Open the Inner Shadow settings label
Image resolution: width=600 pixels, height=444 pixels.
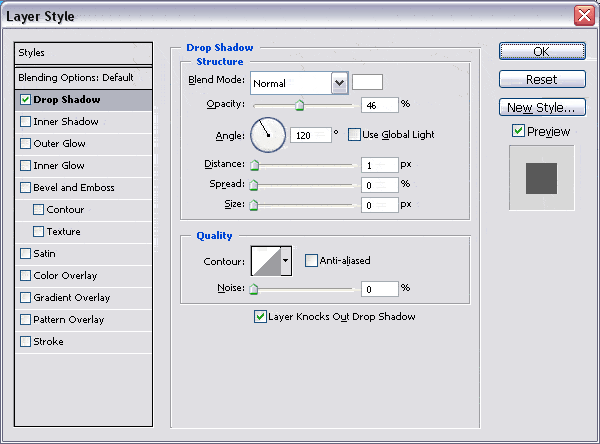pos(66,122)
